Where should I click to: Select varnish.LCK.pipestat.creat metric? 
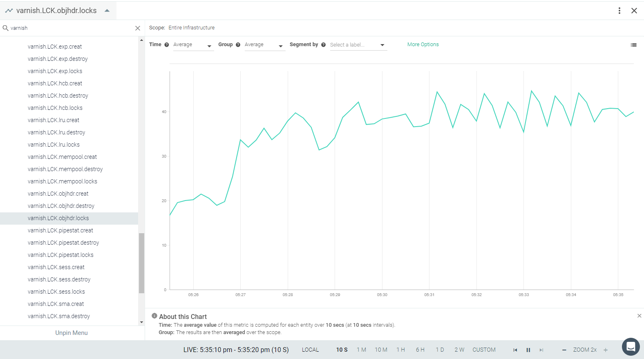pos(60,230)
